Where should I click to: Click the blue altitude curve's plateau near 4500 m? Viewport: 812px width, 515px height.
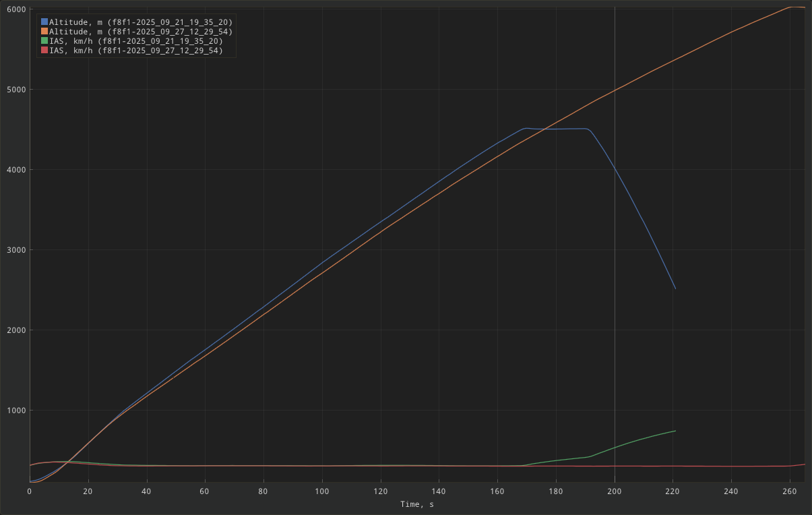(x=558, y=129)
